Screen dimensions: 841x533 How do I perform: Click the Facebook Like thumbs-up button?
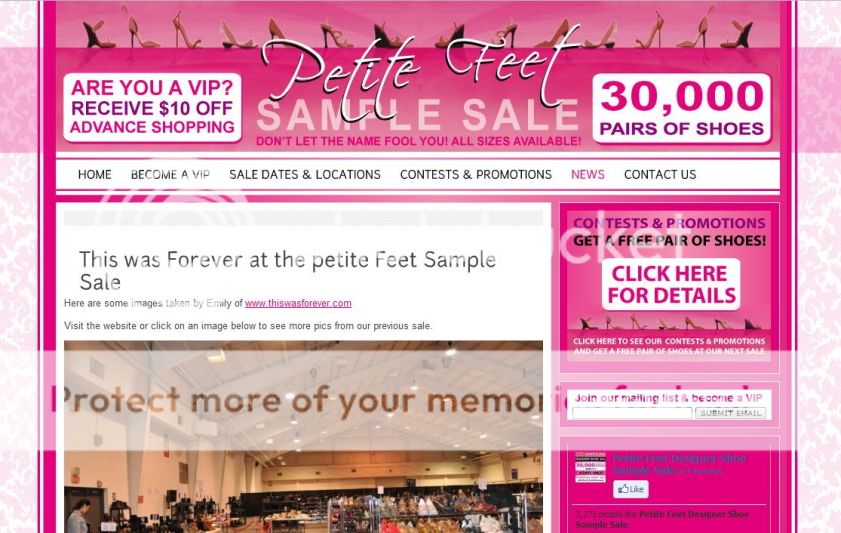click(x=631, y=489)
